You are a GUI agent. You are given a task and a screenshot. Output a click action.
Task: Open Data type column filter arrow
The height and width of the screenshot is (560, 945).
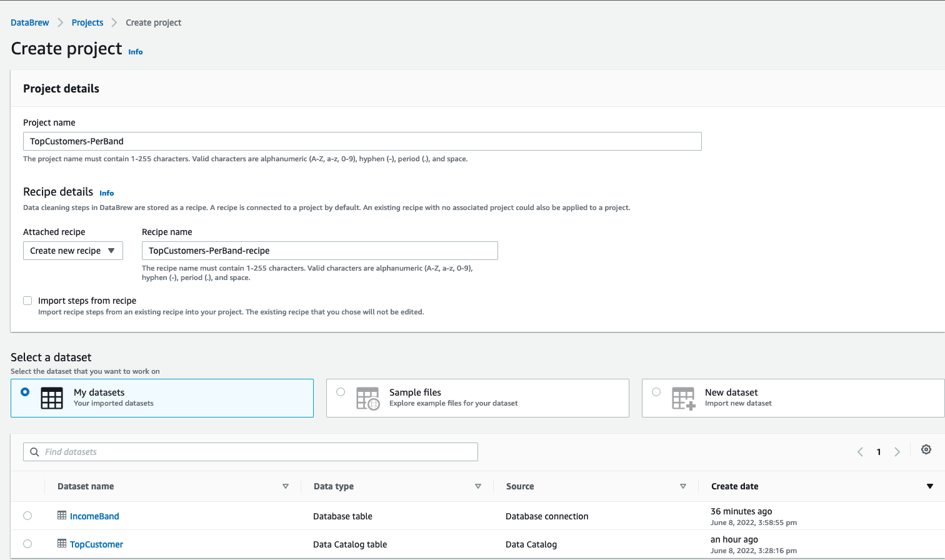pos(478,486)
